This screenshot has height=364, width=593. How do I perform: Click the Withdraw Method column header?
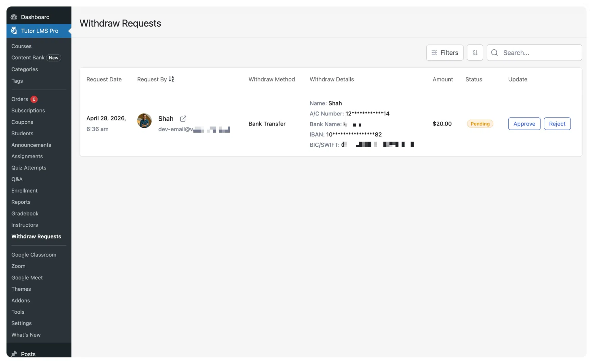pos(272,79)
